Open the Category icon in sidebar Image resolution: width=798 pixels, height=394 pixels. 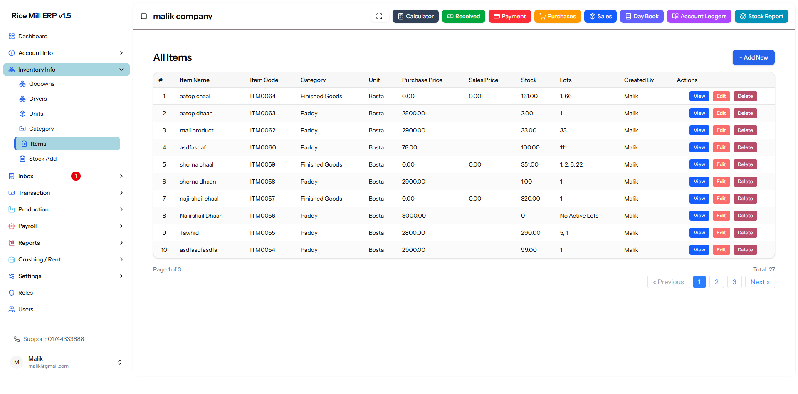[x=22, y=129]
